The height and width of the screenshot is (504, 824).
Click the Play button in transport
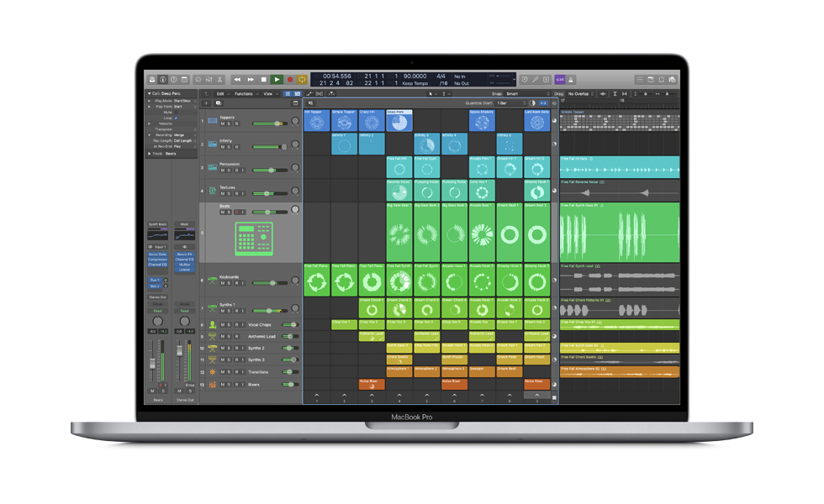(277, 79)
